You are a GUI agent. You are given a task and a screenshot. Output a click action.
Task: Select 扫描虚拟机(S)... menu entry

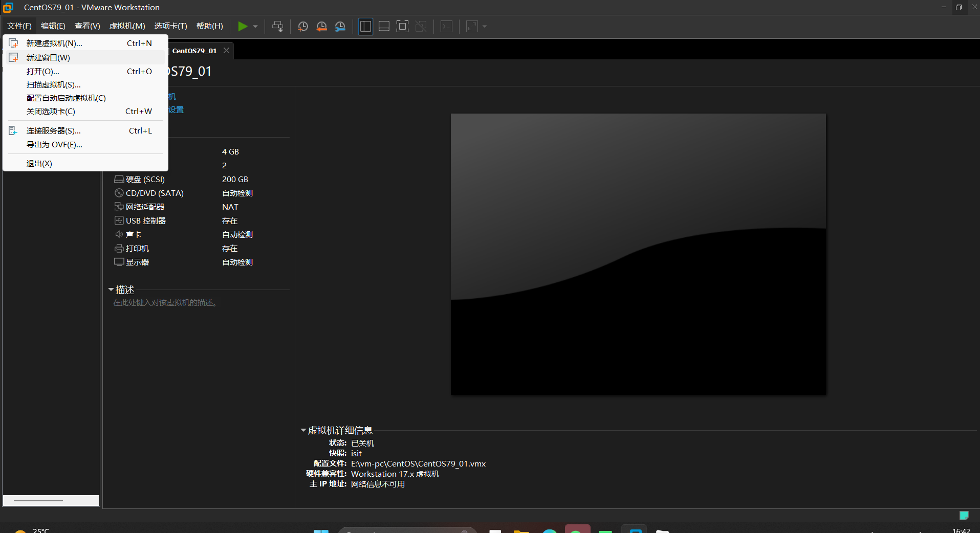tap(85, 84)
